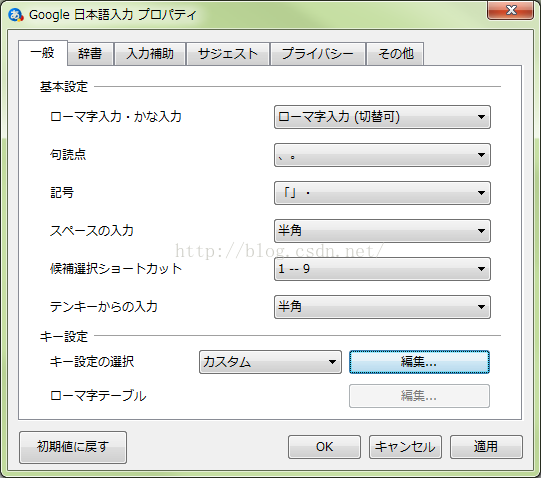The width and height of the screenshot is (541, 481).
Task: Open the キー設定の選択 dropdown showing カスタム
Action: tap(270, 362)
